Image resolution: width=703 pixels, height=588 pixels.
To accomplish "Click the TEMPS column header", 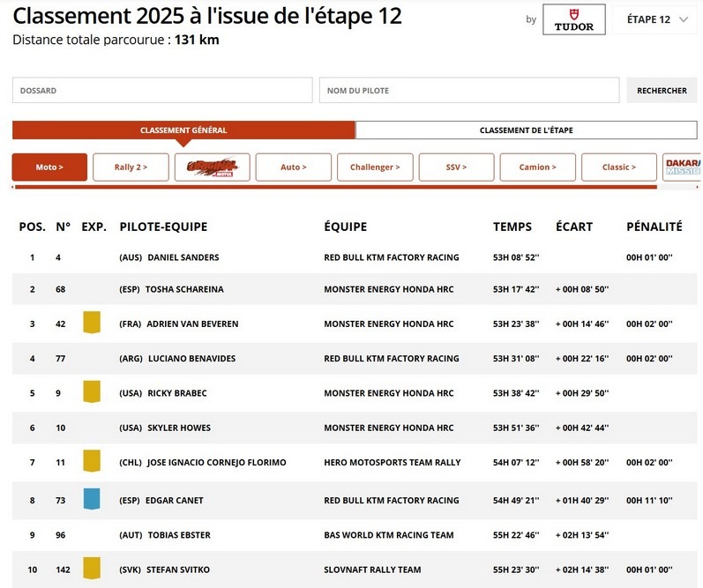I will (512, 227).
